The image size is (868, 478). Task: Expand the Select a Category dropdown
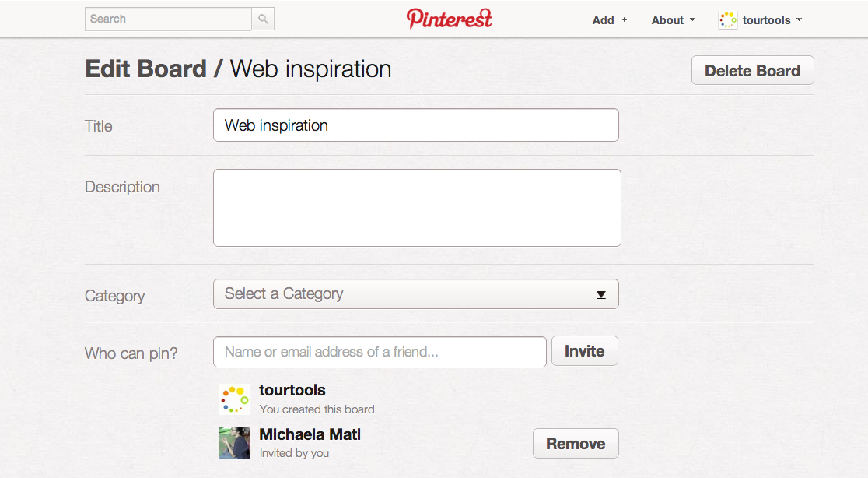[x=416, y=293]
